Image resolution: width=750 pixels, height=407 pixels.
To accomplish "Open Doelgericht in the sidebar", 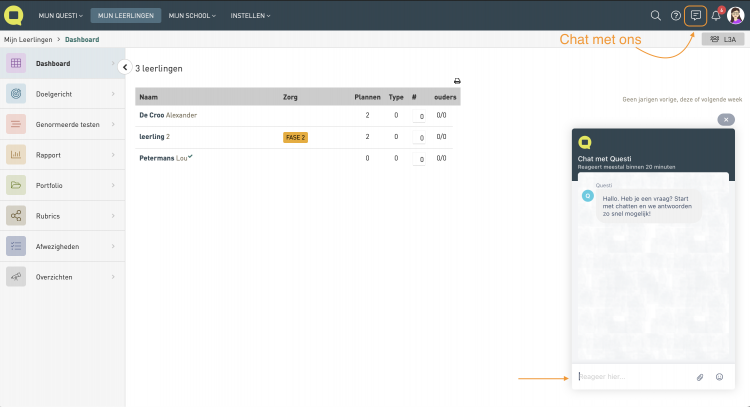I will 62,94.
